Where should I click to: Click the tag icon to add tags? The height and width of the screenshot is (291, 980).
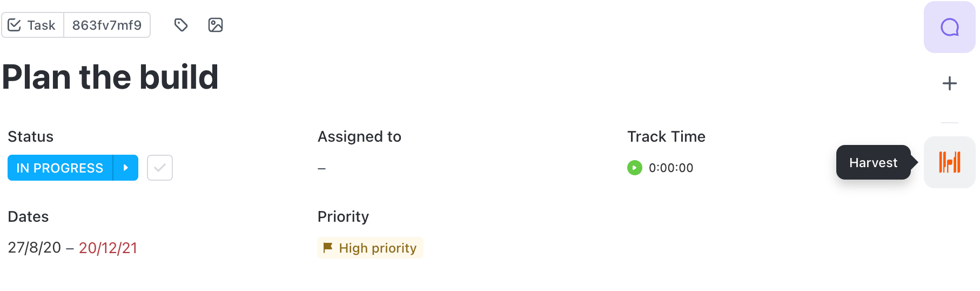[x=181, y=25]
